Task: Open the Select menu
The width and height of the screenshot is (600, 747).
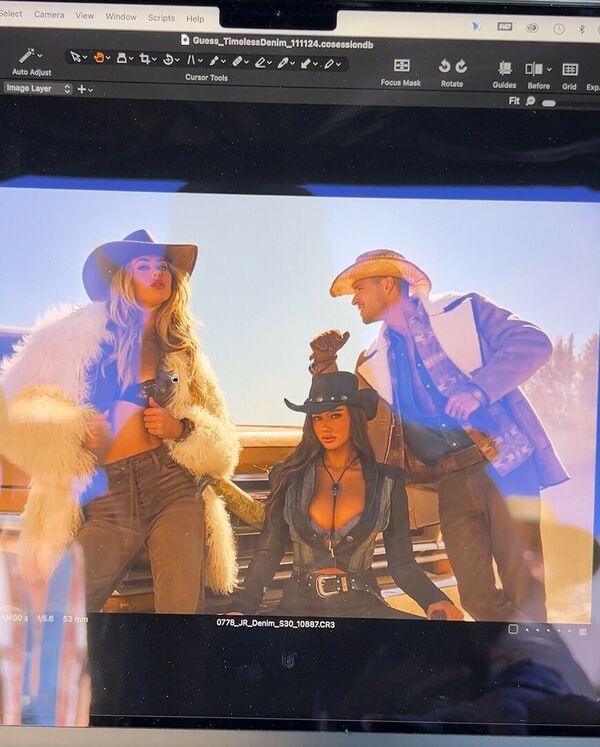Action: 10,13
